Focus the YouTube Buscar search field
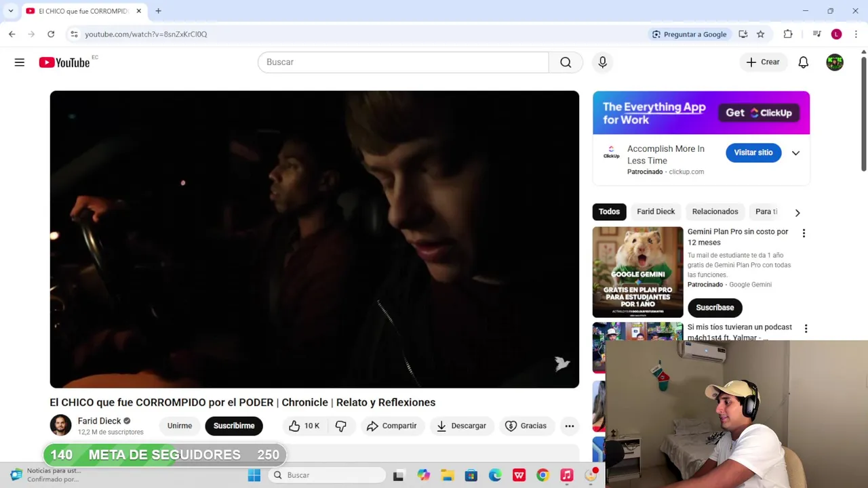This screenshot has width=868, height=488. 403,62
